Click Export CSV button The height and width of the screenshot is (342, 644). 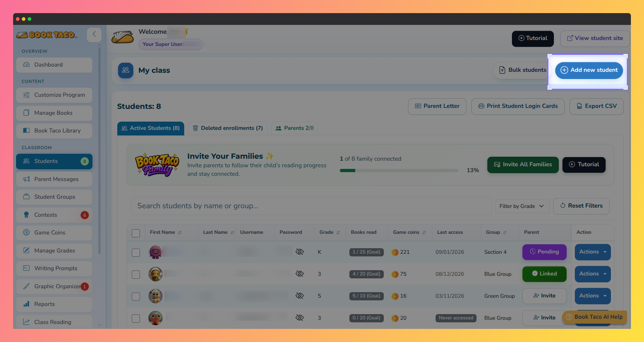point(596,107)
